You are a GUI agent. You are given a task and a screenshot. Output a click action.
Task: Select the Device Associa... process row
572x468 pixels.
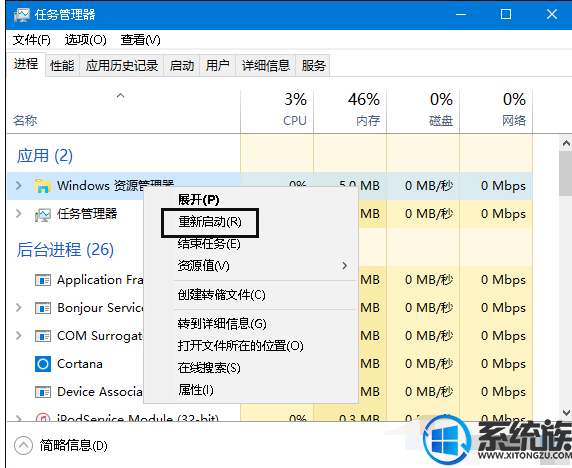pos(75,392)
